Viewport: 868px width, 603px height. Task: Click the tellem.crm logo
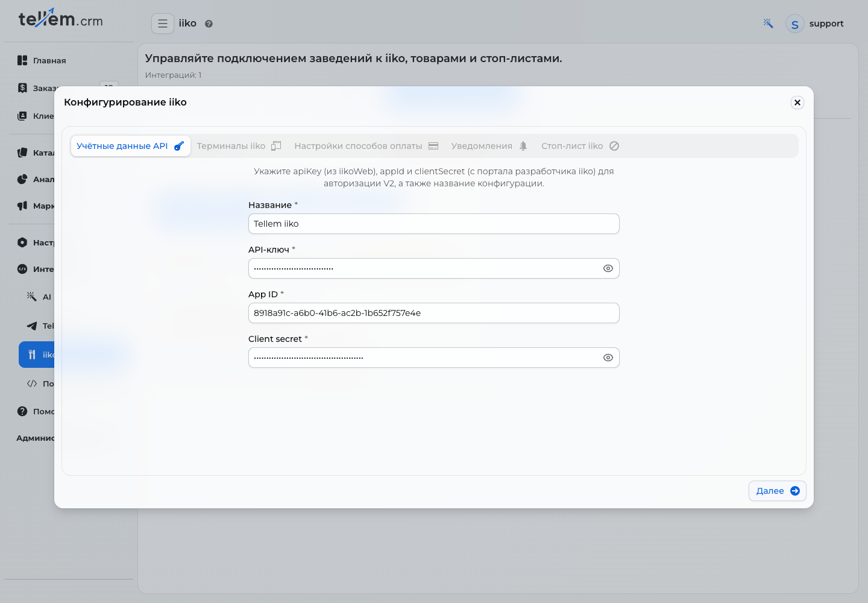pos(61,19)
